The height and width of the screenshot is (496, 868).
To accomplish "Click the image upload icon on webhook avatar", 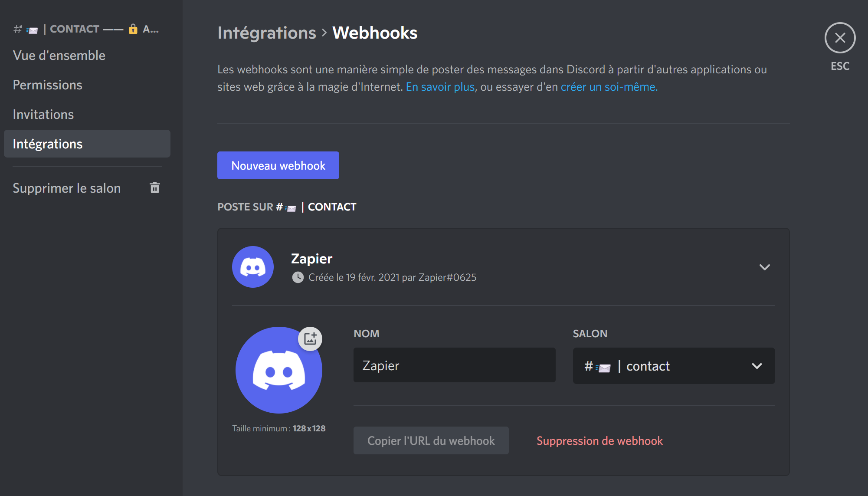I will click(x=310, y=339).
